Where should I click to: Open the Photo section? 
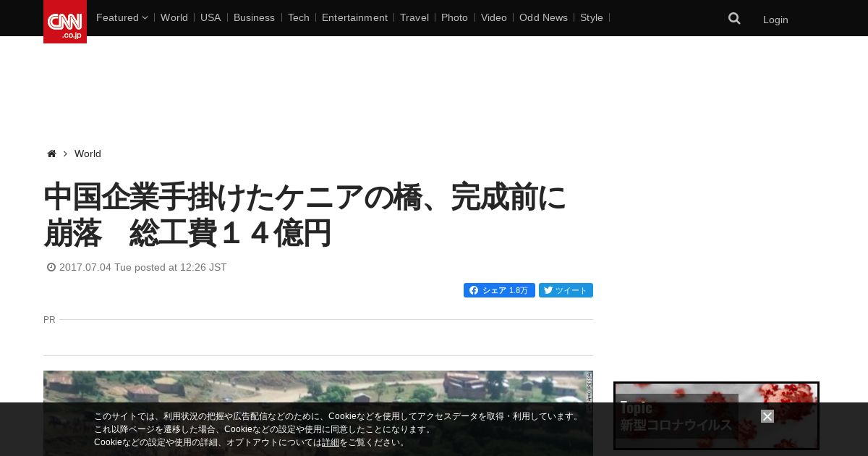click(454, 17)
